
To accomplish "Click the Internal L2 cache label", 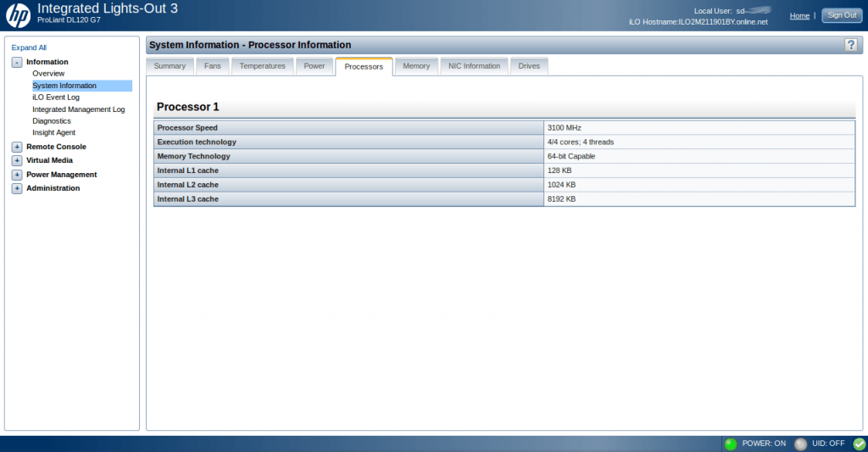I will click(x=187, y=185).
